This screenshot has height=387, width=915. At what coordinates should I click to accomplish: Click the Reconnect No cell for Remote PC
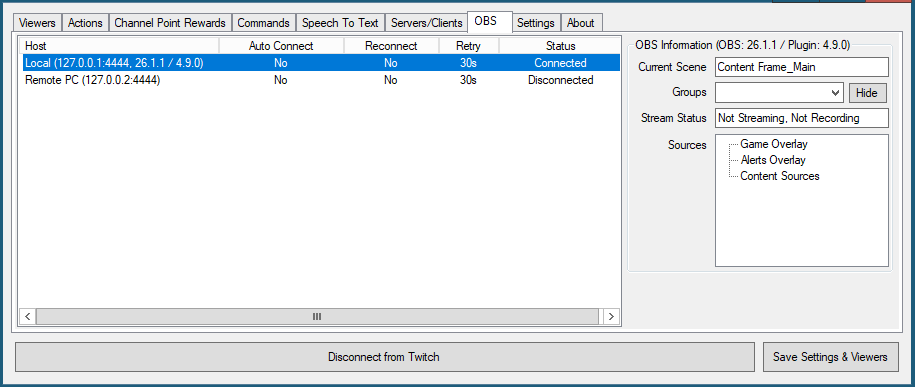click(390, 80)
